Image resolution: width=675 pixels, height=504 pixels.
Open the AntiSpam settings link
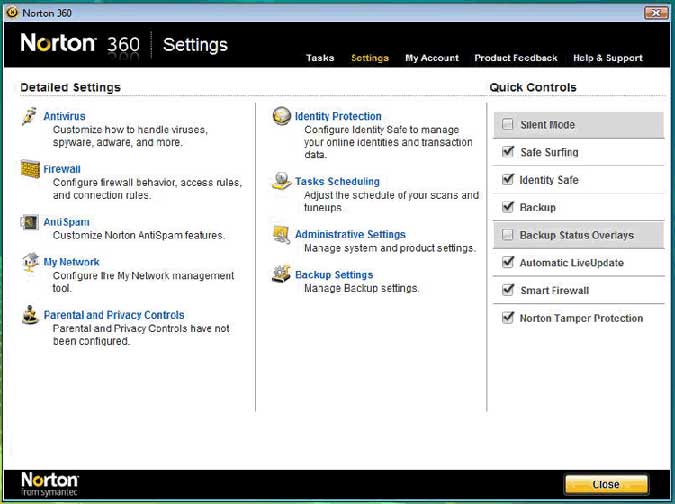pos(66,222)
